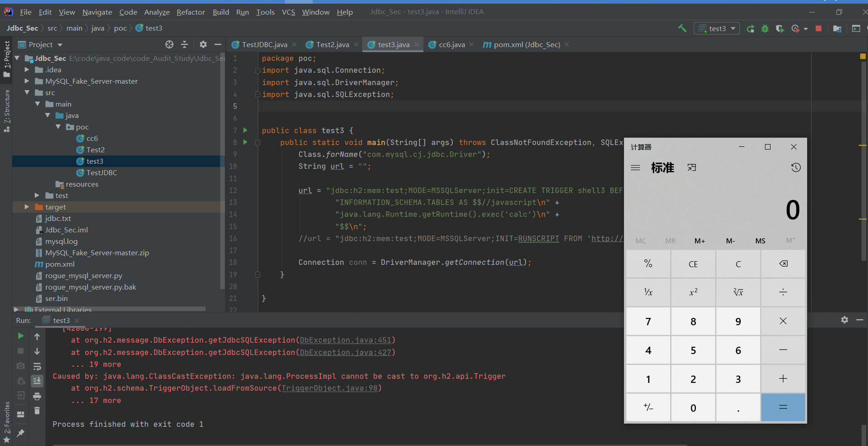Open calculator hamburger navigation menu
This screenshot has height=446, width=868.
tap(635, 167)
